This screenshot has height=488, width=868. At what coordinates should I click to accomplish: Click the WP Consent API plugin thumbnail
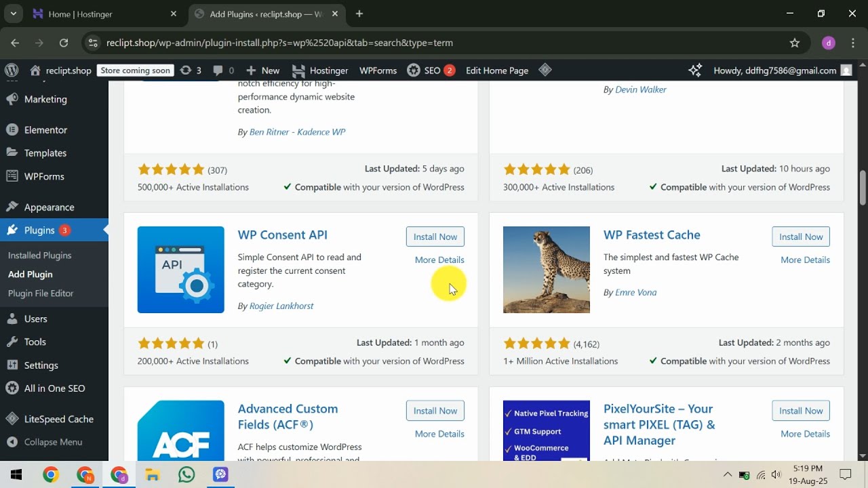[x=180, y=270]
